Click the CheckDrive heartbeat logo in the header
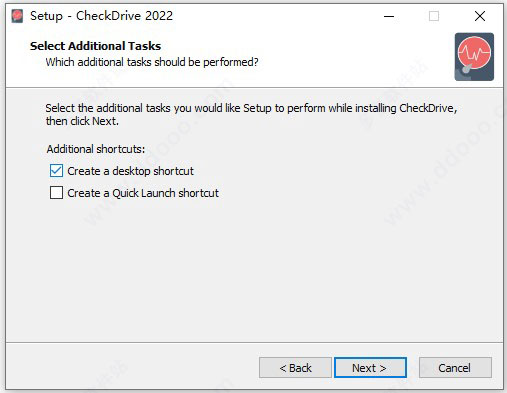Image resolution: width=507 pixels, height=393 pixels. [474, 57]
